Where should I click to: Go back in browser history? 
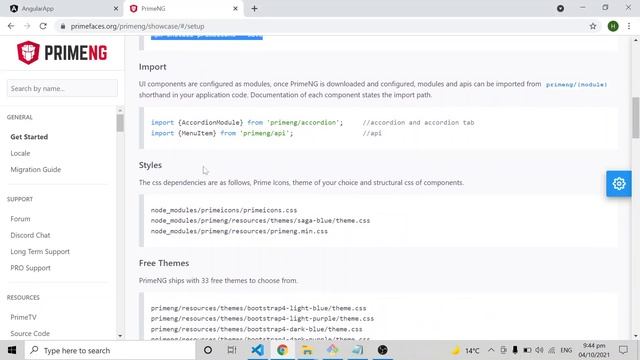[11, 26]
